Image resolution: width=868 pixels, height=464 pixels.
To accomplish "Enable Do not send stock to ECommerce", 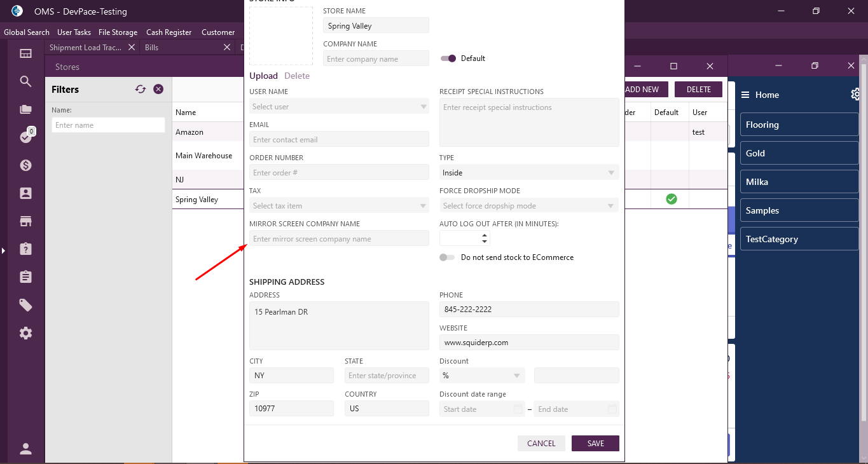I will 447,257.
